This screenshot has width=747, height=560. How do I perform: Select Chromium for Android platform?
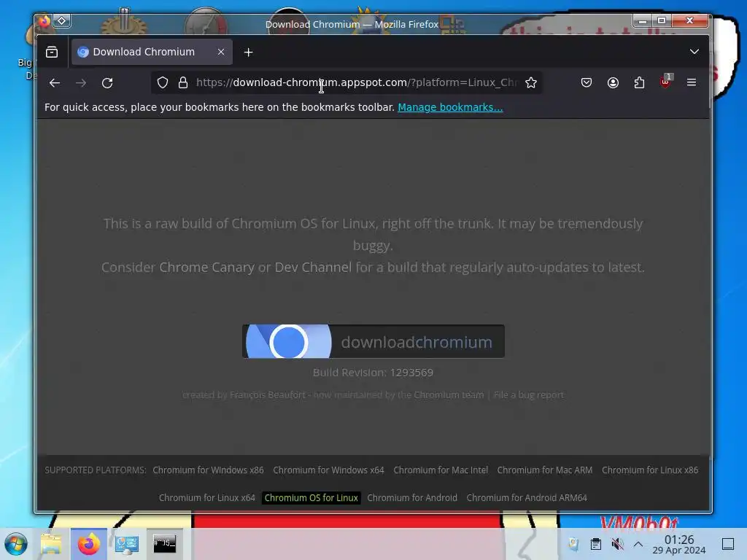(x=412, y=497)
